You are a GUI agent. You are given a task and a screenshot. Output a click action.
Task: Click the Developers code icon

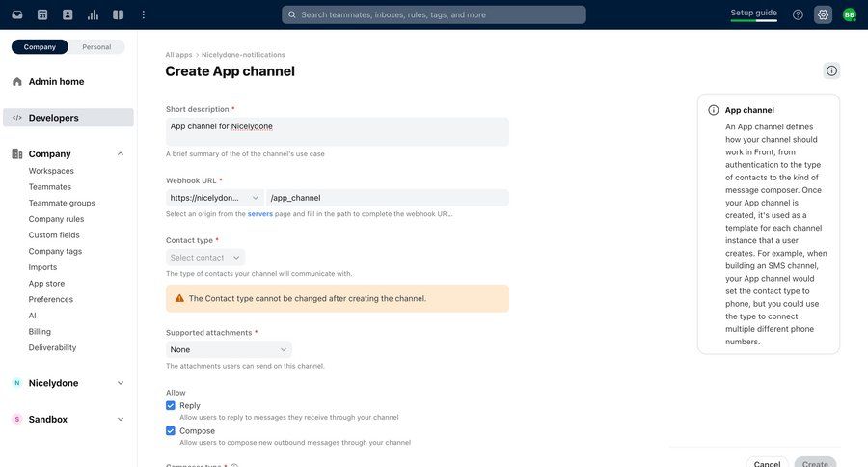click(x=17, y=118)
